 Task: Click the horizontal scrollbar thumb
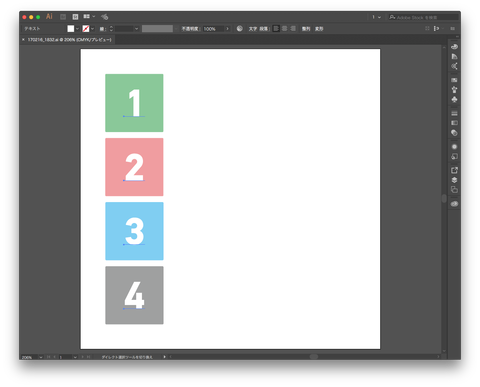(314, 357)
